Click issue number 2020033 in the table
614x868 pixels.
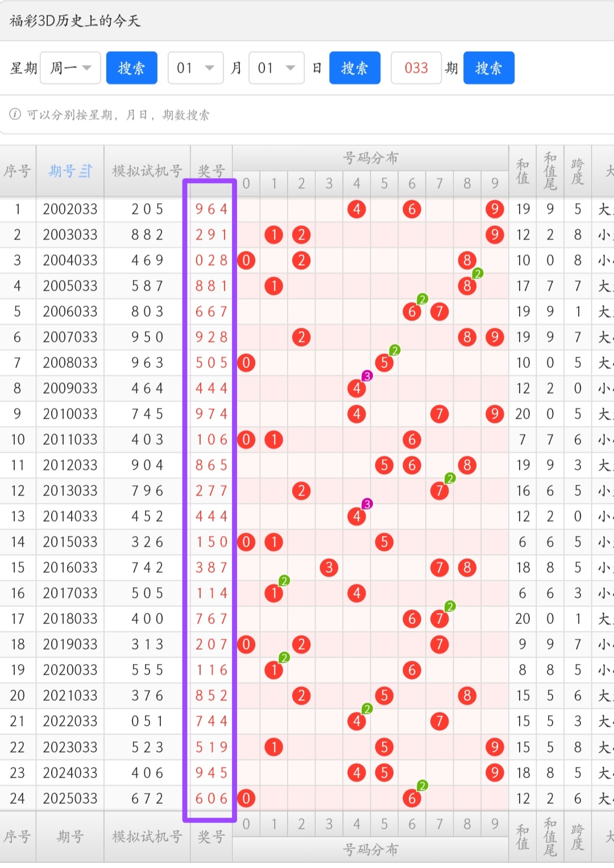(70, 670)
